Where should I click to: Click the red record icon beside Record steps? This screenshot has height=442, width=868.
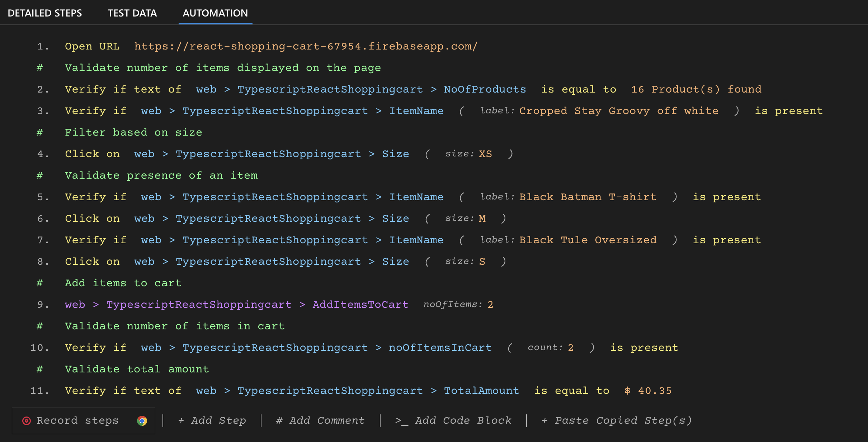[x=27, y=420]
